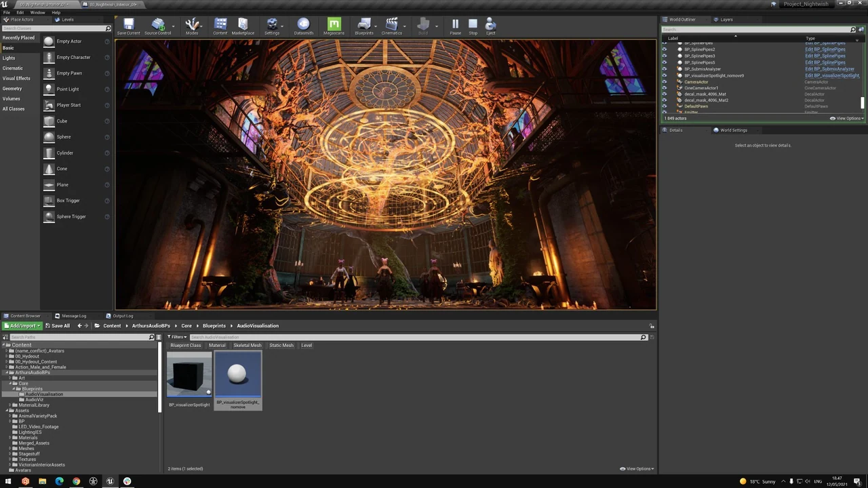Select the Lights category
The image size is (868, 488).
[x=9, y=58]
